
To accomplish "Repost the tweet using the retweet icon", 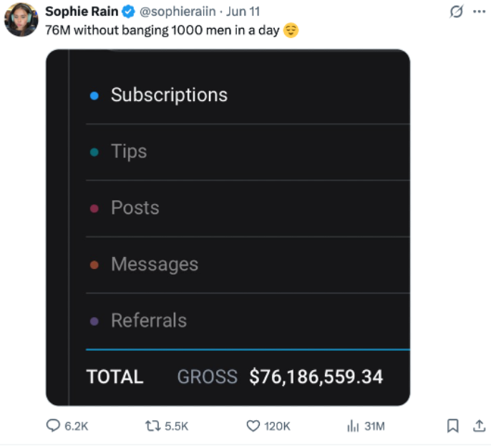I will click(x=153, y=426).
